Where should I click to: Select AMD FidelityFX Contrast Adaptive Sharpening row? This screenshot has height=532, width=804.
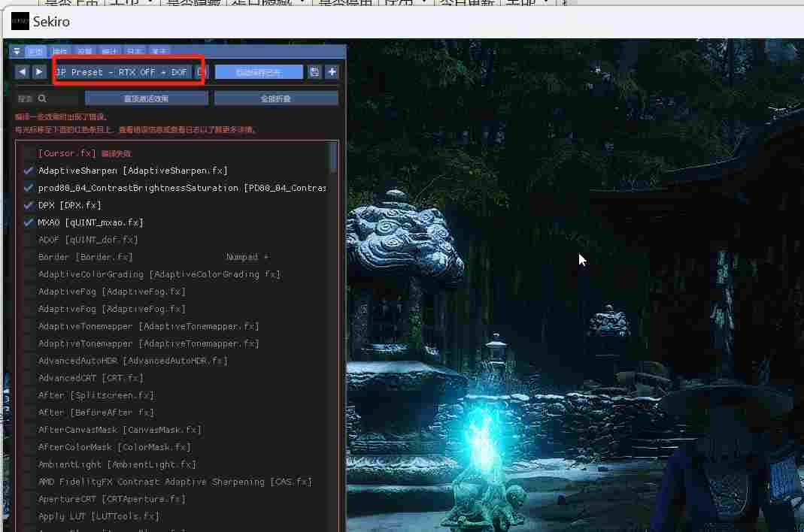click(174, 482)
